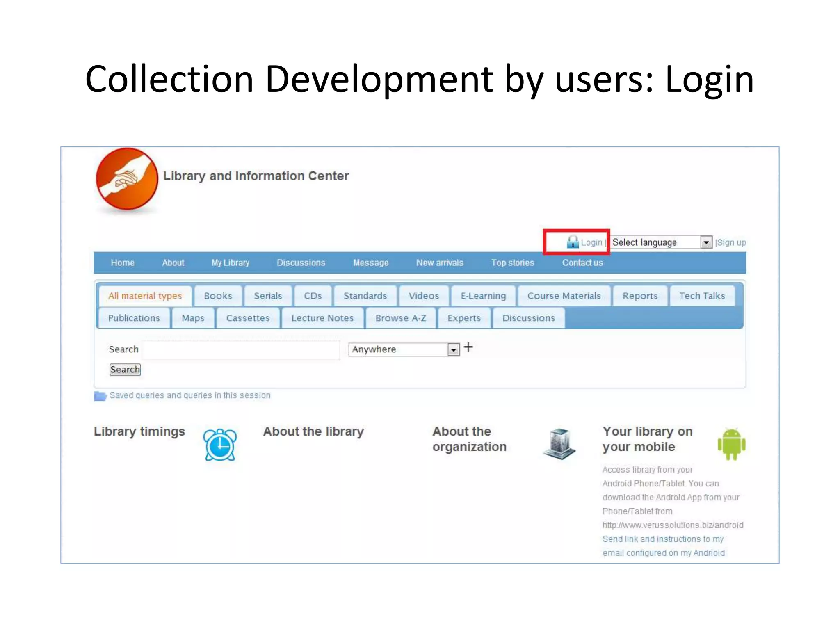Switch to the Discussions material tab
Viewport: 840px width, 630px height.
(x=529, y=318)
